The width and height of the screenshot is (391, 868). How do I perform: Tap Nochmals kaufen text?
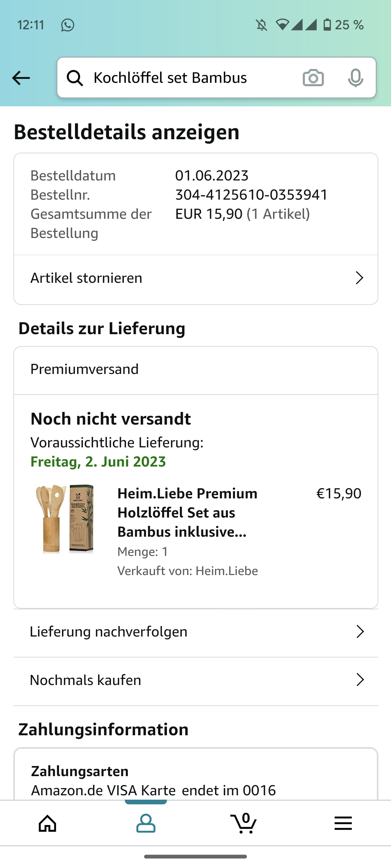click(85, 680)
